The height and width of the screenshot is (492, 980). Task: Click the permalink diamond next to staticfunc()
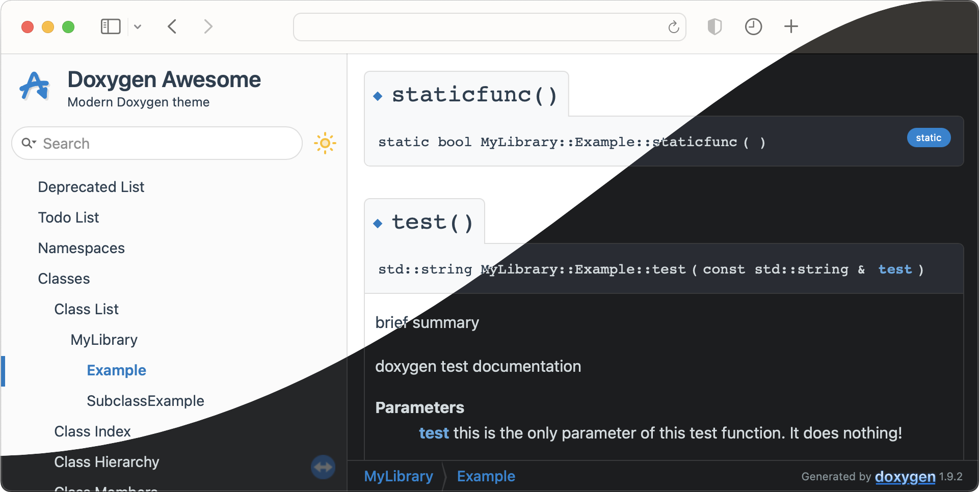378,96
